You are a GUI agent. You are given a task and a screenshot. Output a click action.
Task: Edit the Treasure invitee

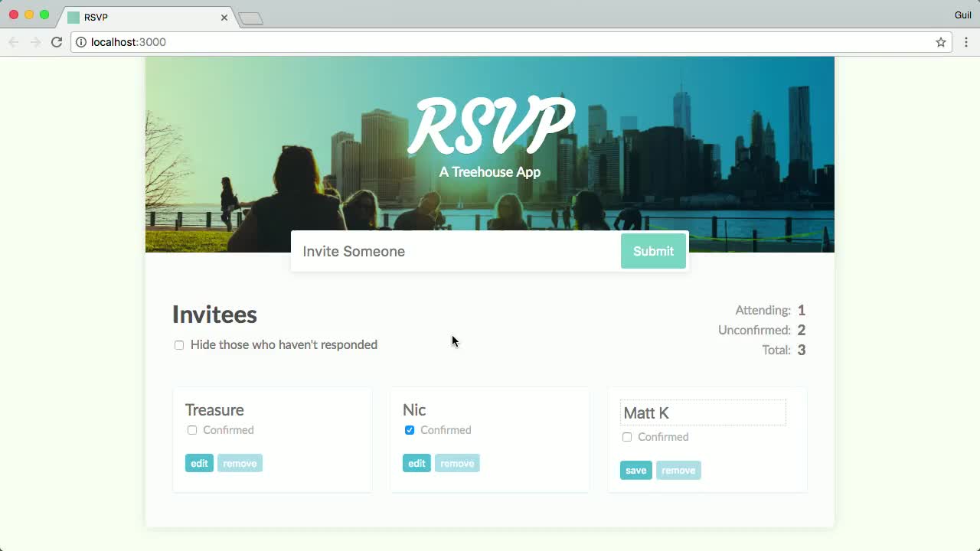(199, 463)
